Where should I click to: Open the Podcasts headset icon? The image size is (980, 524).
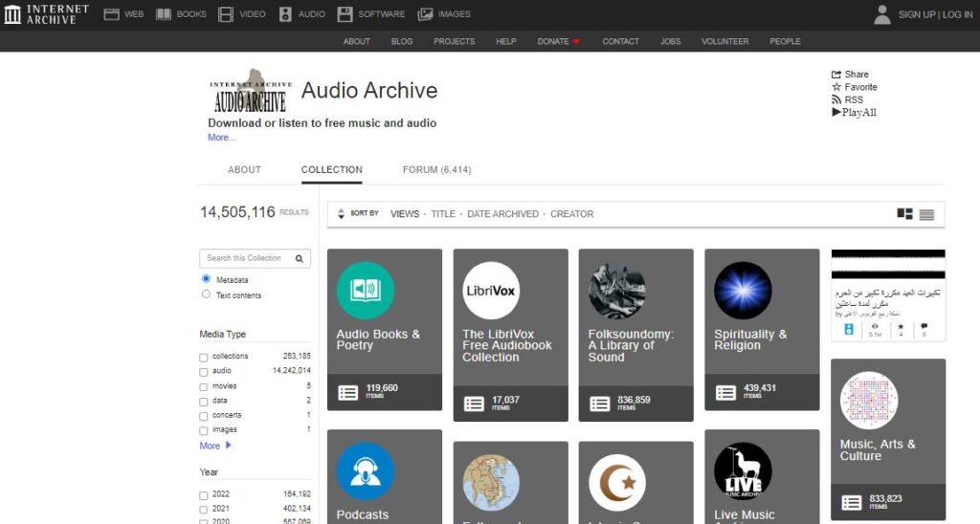(365, 470)
